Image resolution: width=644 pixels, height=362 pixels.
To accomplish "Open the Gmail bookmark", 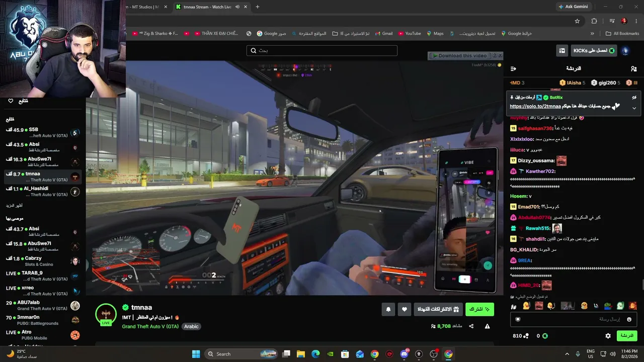I will [383, 34].
